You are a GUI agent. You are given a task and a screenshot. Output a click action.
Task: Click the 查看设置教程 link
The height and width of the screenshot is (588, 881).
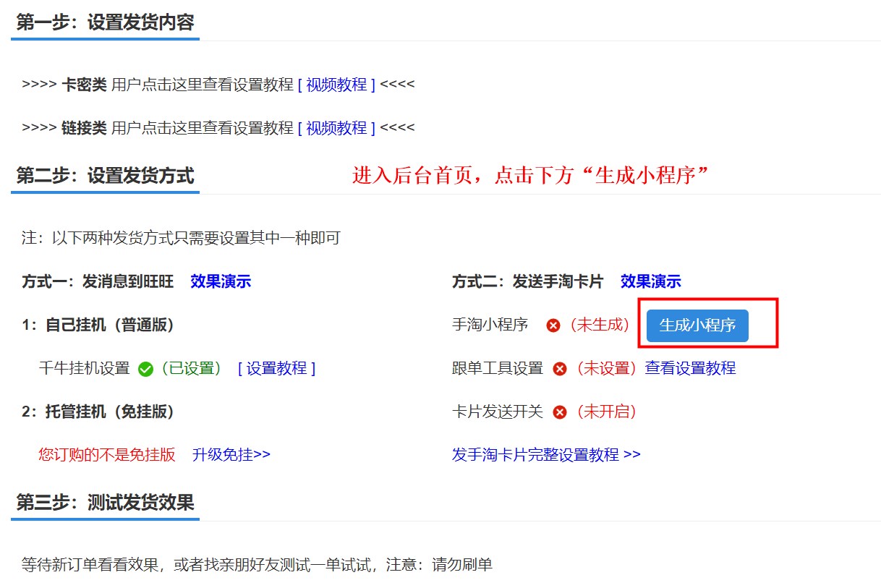[690, 368]
